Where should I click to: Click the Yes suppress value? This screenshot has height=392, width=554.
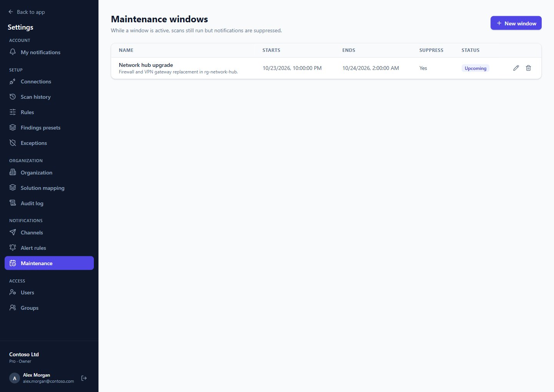(x=423, y=68)
